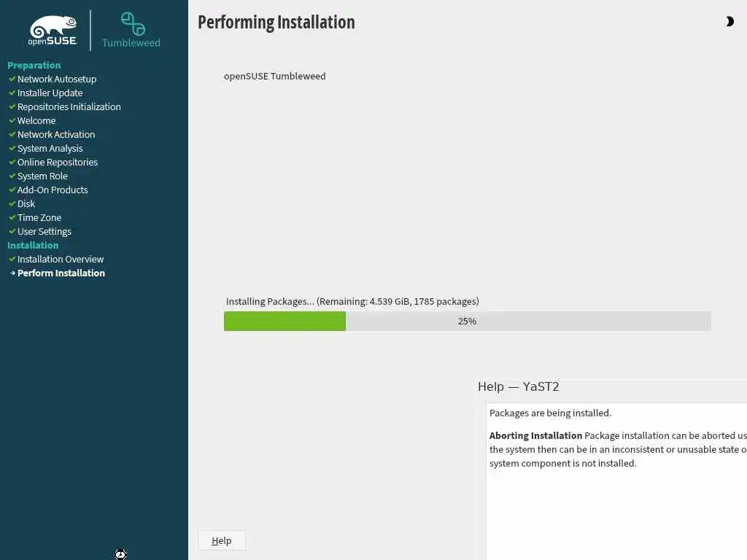Click 'Packages are being installed.' help text

tap(550, 413)
